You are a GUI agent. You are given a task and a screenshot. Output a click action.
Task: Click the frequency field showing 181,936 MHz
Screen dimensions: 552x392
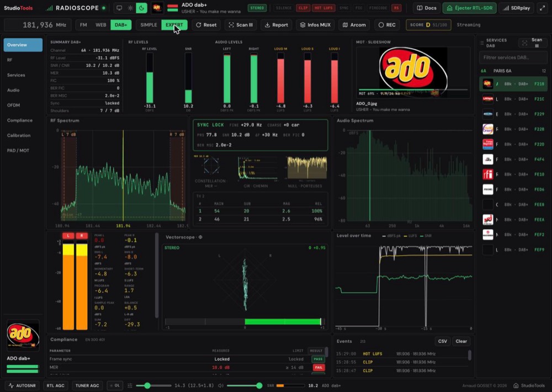click(38, 25)
